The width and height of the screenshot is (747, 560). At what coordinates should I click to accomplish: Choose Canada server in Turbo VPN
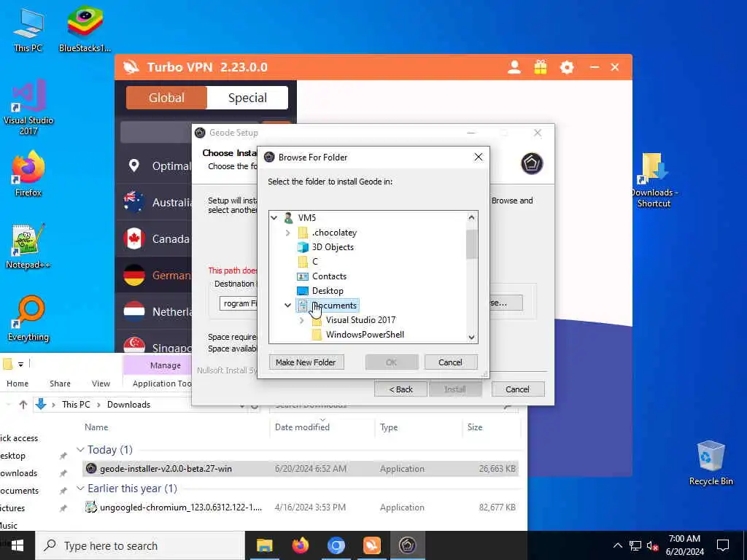click(x=153, y=238)
